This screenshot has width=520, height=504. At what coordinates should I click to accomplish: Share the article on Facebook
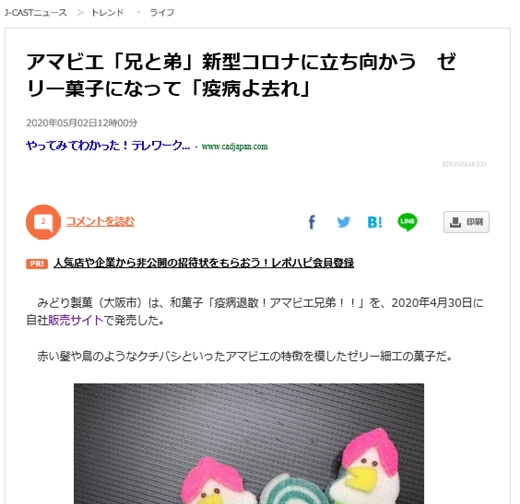pos(312,222)
